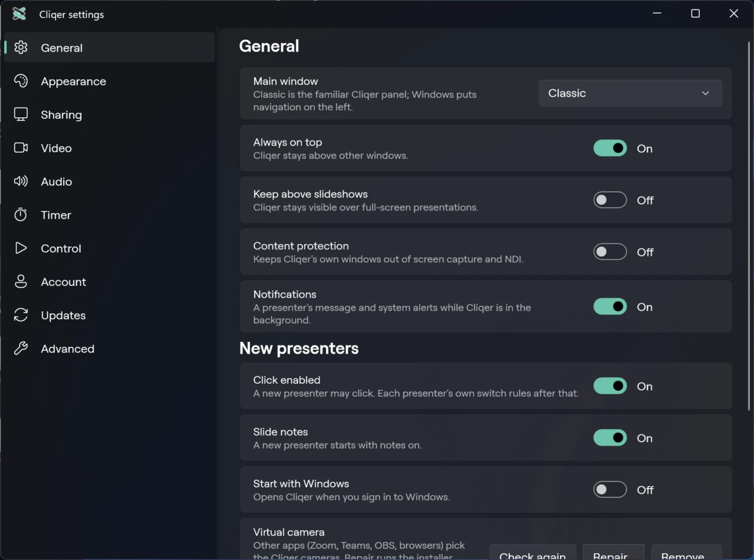Viewport: 754px width, 560px height.
Task: Select the General label in the sidebar
Action: [x=62, y=47]
